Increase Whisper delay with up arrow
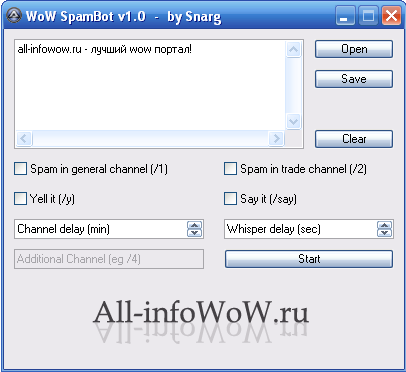The image size is (406, 372). point(384,225)
